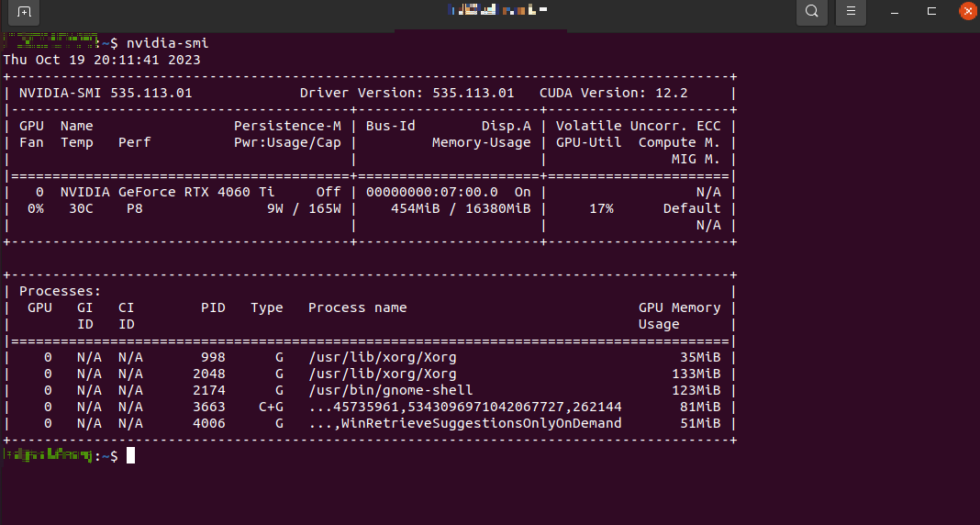Viewport: 980px width, 525px height.
Task: Click the nvidia-smi command text
Action: click(168, 43)
